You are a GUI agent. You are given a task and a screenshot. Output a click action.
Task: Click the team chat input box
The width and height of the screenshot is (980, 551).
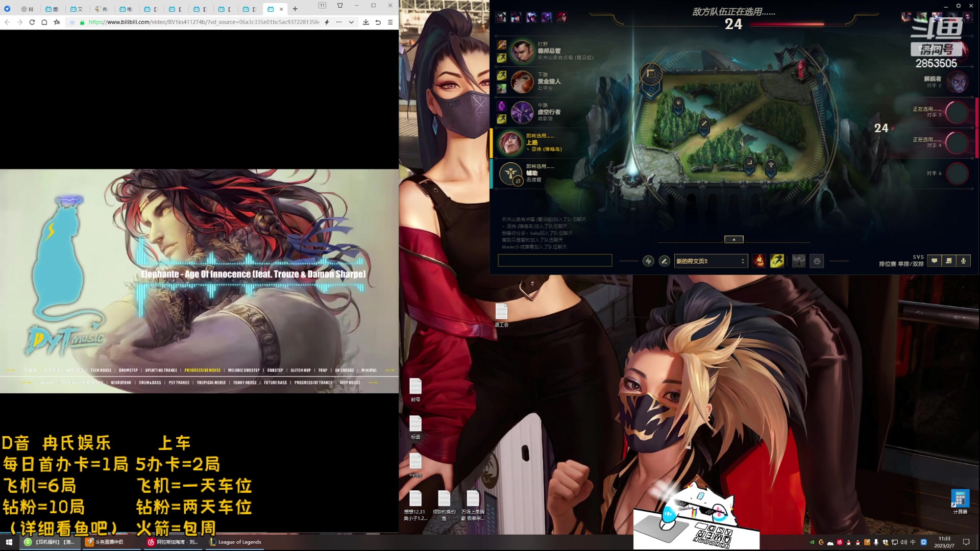tap(555, 261)
